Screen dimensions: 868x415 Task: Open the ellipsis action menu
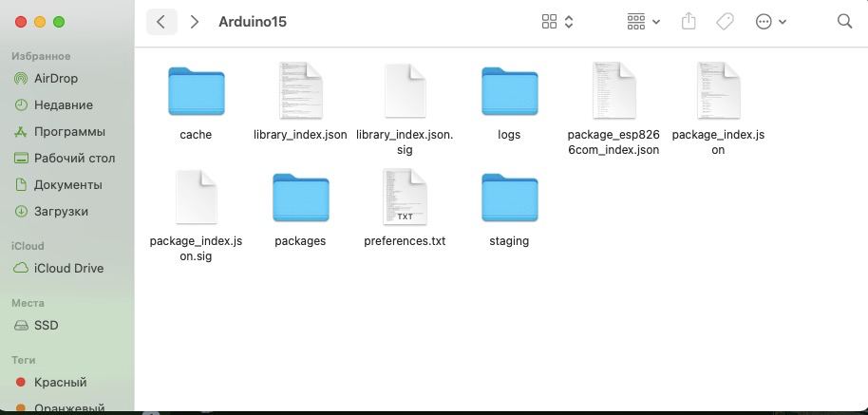[770, 22]
